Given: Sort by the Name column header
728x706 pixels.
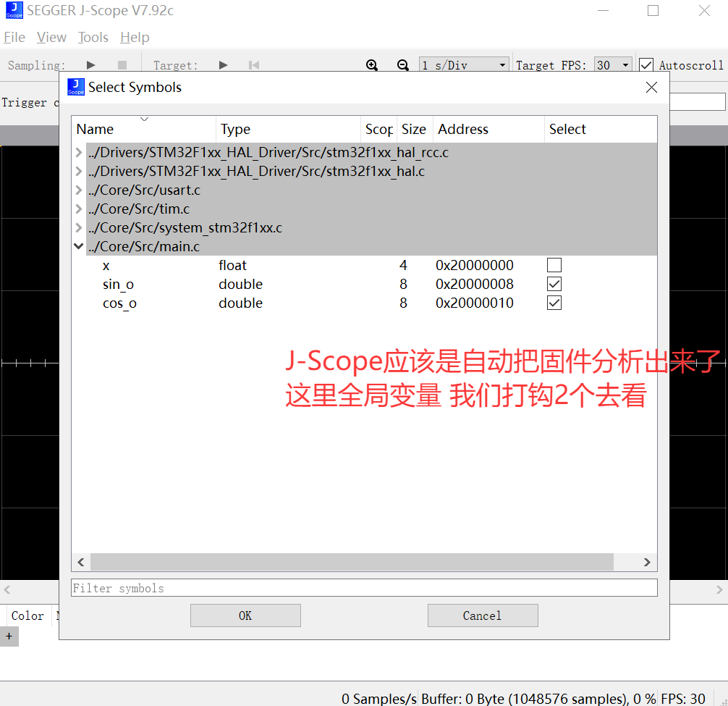Looking at the screenshot, I should pos(144,129).
